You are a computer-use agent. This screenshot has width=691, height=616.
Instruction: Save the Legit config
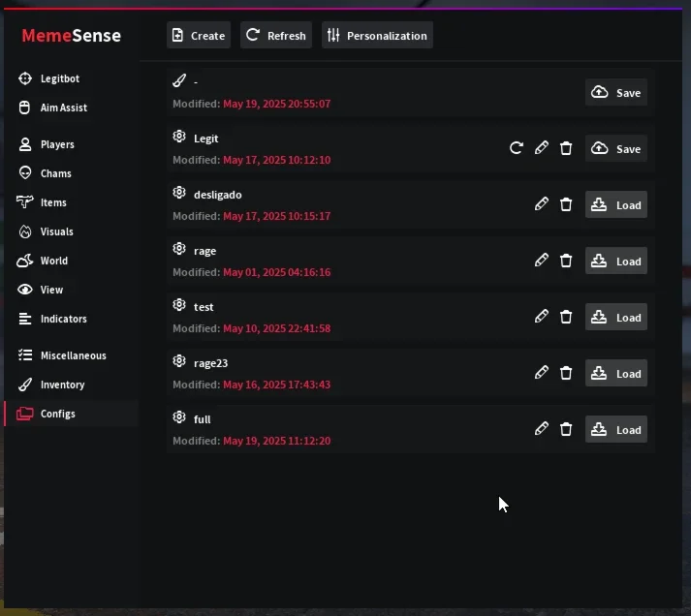[x=616, y=149]
